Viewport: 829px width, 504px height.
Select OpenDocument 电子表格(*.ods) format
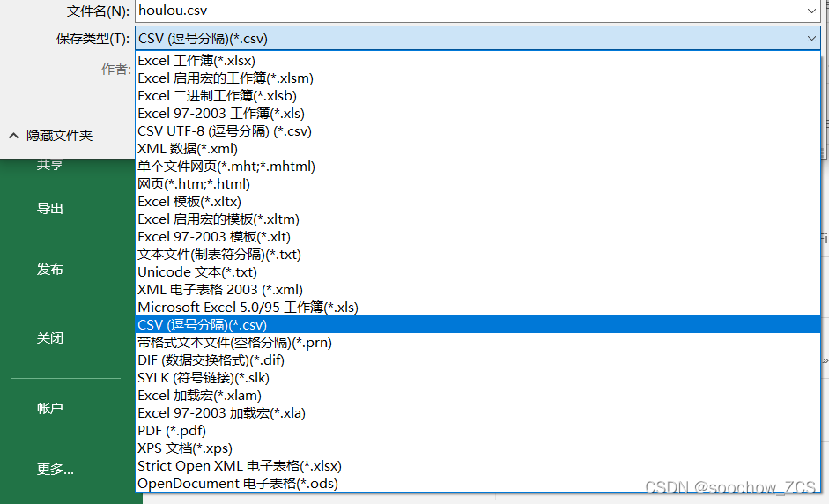click(x=477, y=484)
